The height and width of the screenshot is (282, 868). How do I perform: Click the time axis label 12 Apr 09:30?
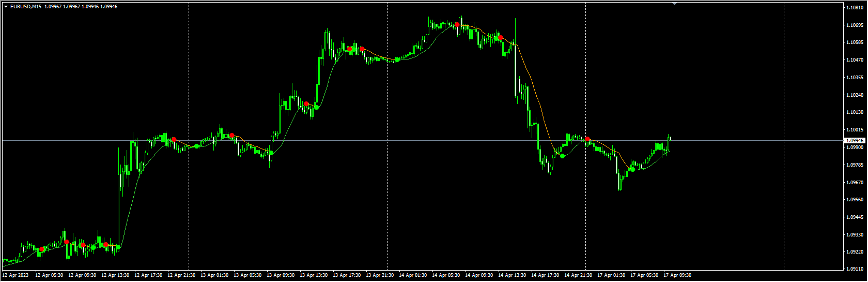(x=82, y=275)
